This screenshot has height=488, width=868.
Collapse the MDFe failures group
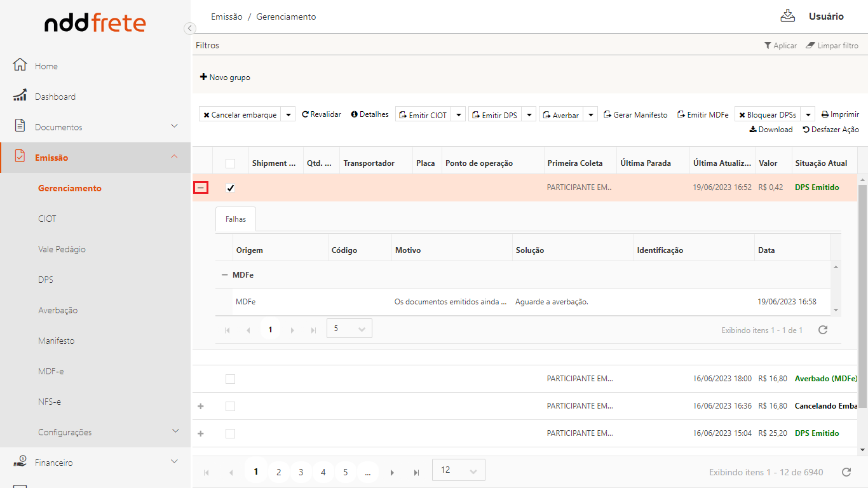[x=224, y=275]
